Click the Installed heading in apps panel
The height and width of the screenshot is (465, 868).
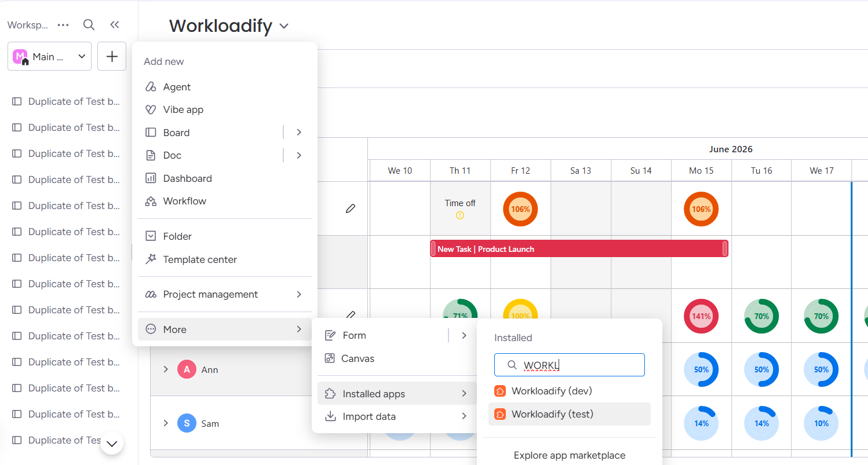(513, 338)
